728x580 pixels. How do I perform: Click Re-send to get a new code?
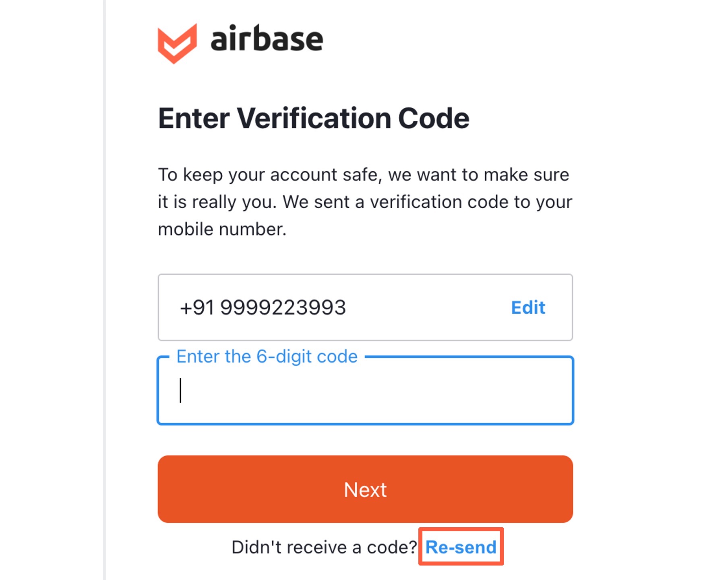[461, 547]
